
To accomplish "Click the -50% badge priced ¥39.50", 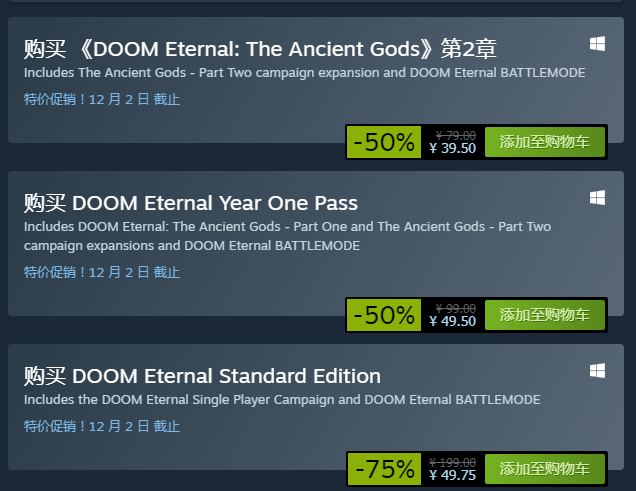I will point(384,142).
